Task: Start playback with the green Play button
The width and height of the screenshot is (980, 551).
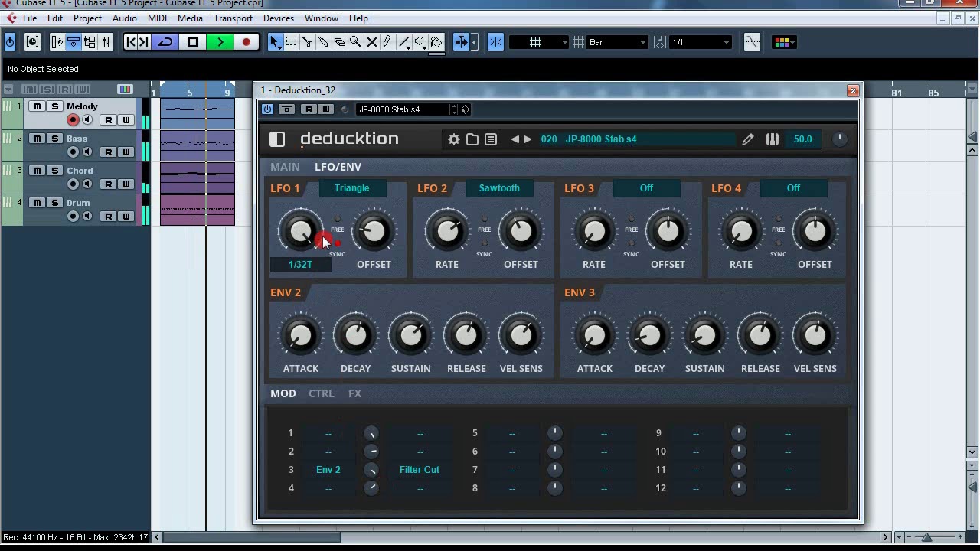Action: pos(220,42)
